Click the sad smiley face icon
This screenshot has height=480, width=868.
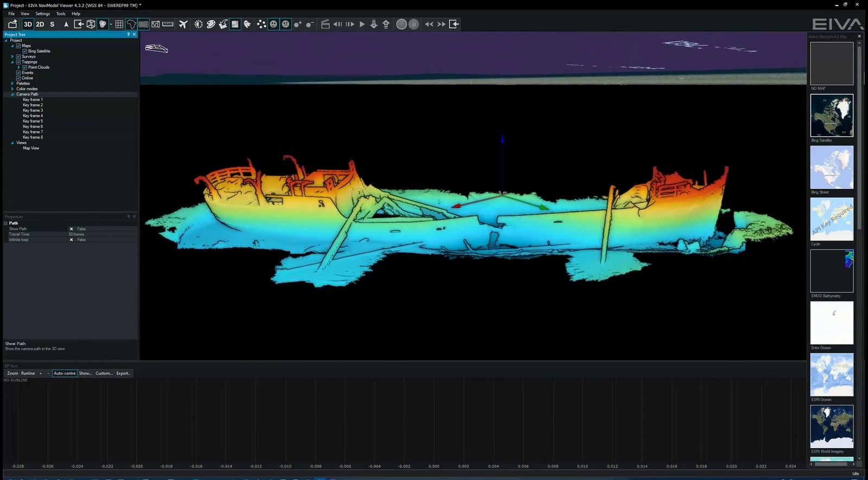tap(286, 24)
